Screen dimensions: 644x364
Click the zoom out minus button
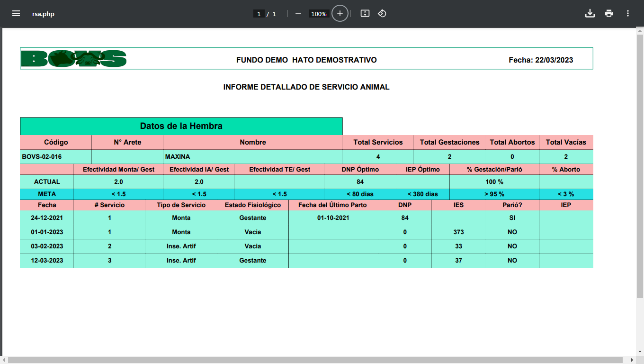(x=298, y=14)
